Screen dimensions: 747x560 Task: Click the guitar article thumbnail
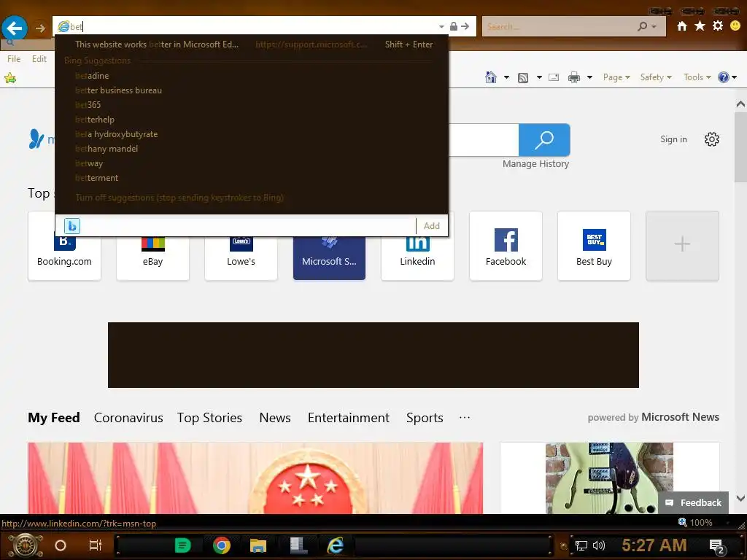pyautogui.click(x=609, y=478)
